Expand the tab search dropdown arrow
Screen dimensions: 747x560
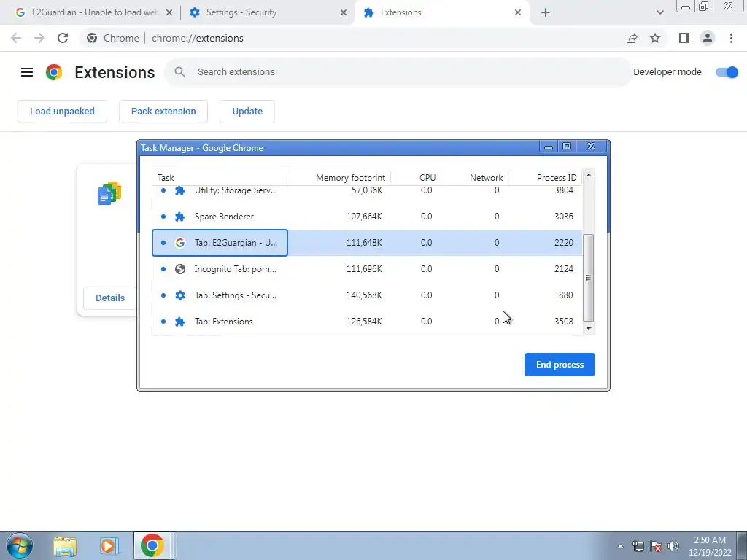[x=659, y=13]
